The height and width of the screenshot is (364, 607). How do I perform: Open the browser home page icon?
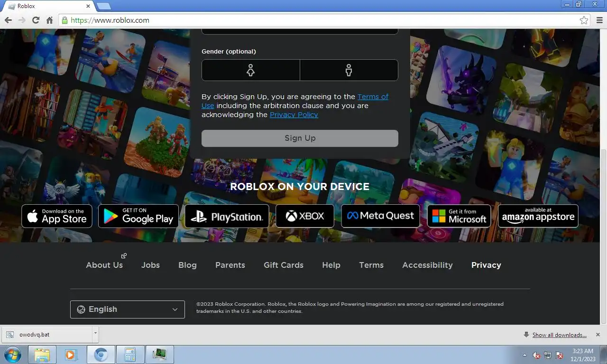tap(49, 20)
